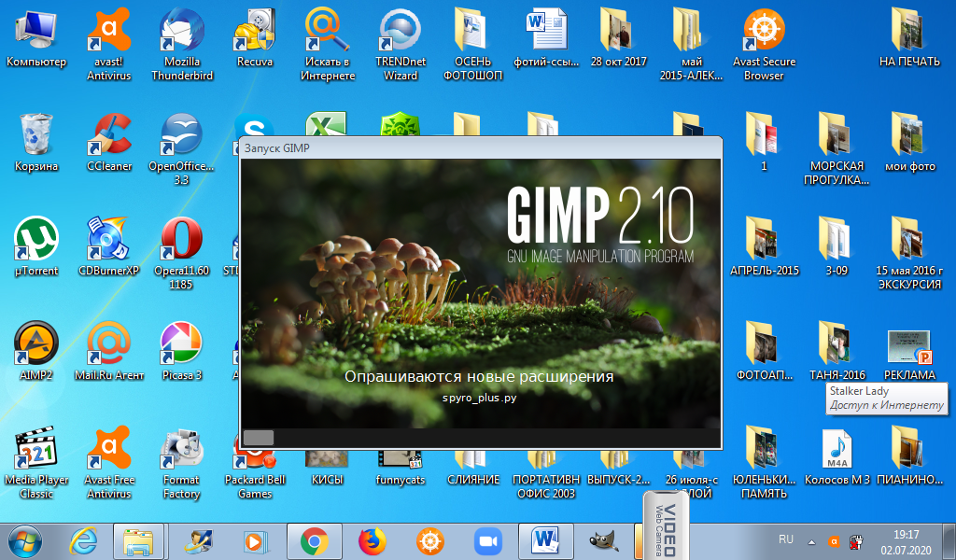Screen dimensions: 956x560
Task: Select the ОСЕНЬ ФОТОШОП folder
Action: click(472, 44)
